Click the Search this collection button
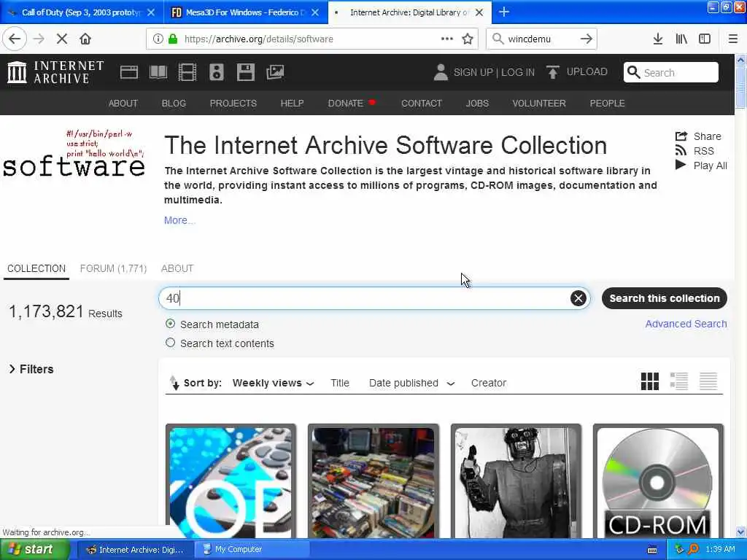The width and height of the screenshot is (747, 560). point(665,298)
